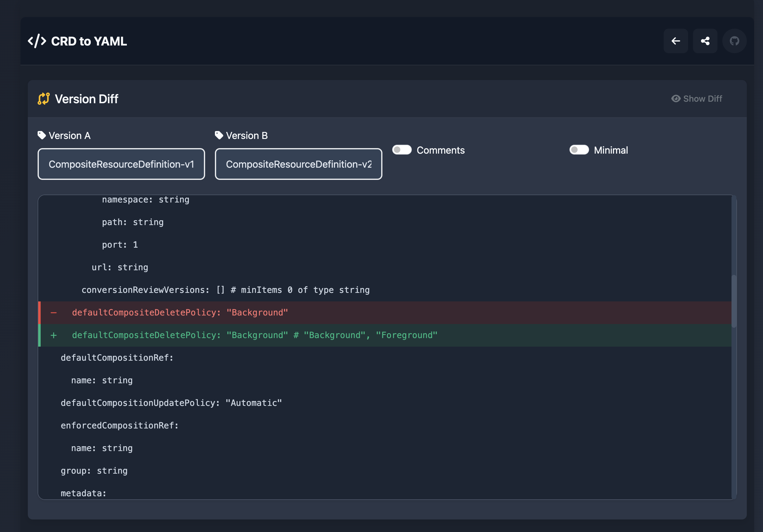Viewport: 763px width, 532px height.
Task: Click the tag icon beside Version B
Action: pyautogui.click(x=219, y=135)
